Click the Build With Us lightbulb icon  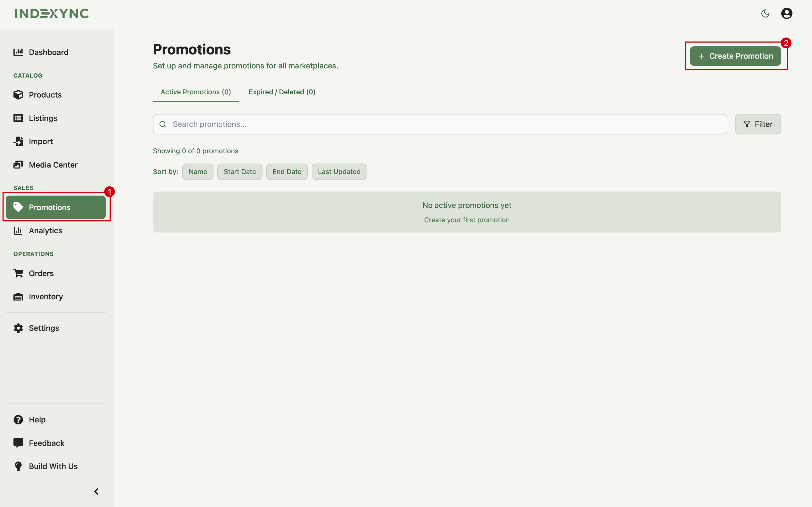(x=18, y=466)
